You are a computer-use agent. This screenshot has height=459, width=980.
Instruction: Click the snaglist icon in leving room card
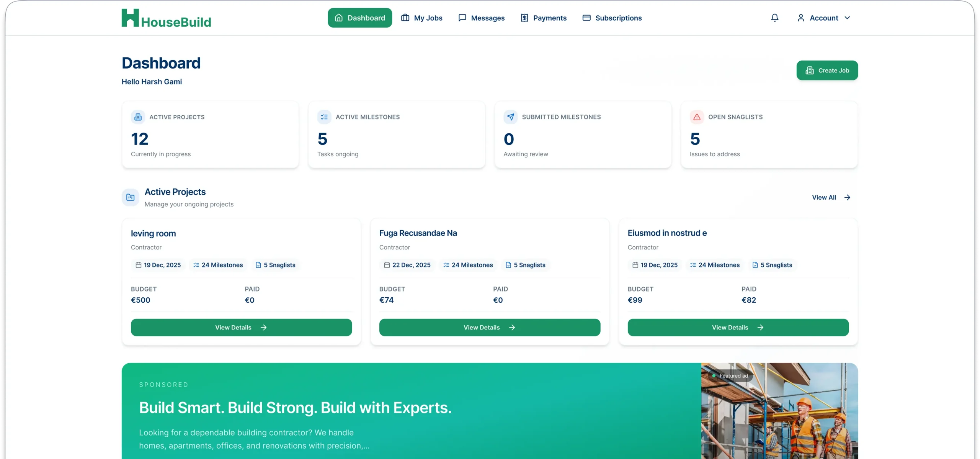point(258,265)
